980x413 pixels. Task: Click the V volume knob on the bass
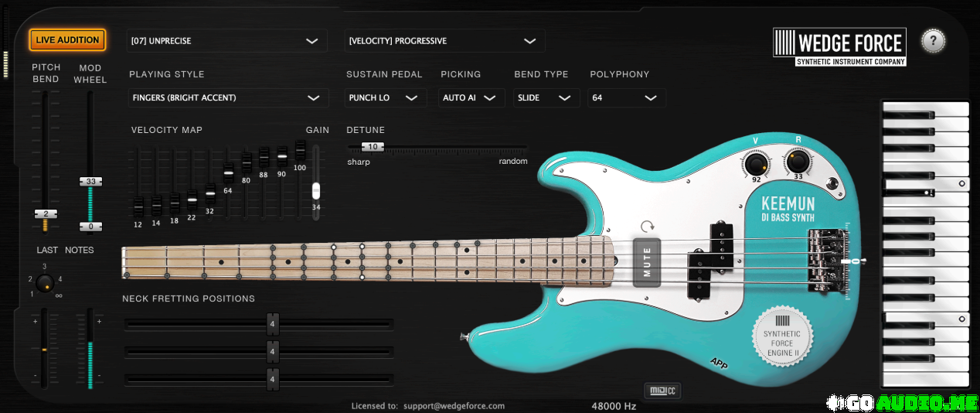pos(756,164)
